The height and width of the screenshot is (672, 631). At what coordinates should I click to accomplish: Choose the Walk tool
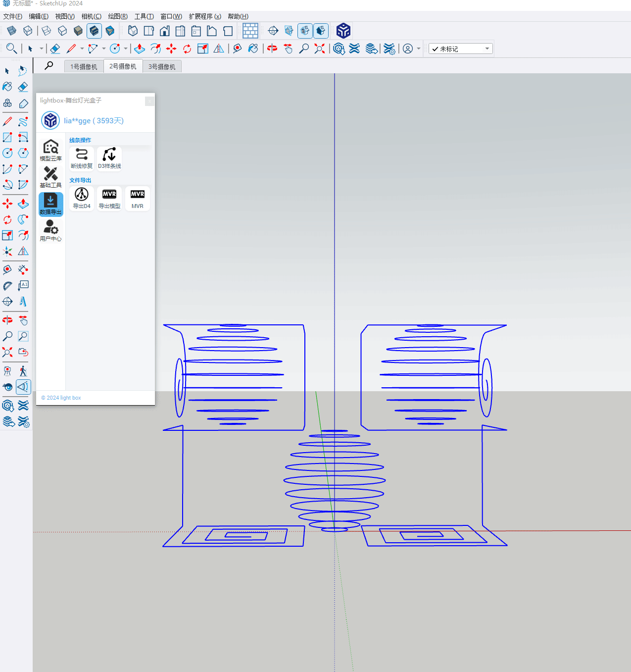[23, 371]
